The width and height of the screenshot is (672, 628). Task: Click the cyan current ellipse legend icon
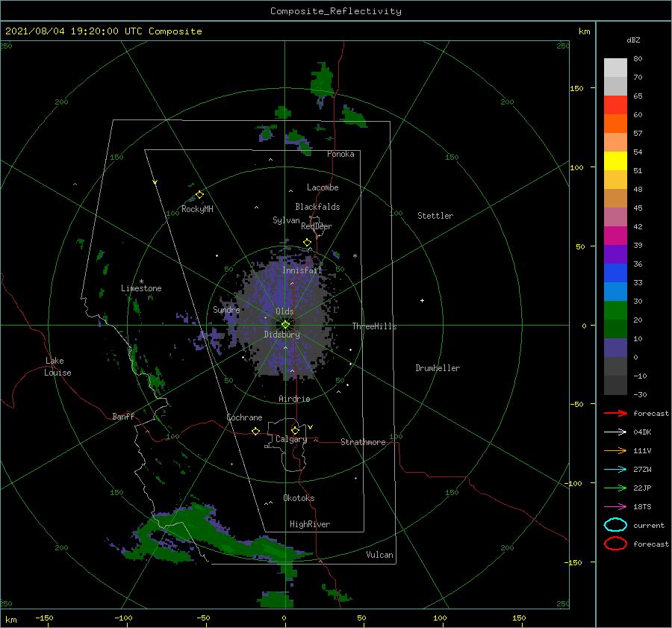(x=615, y=525)
